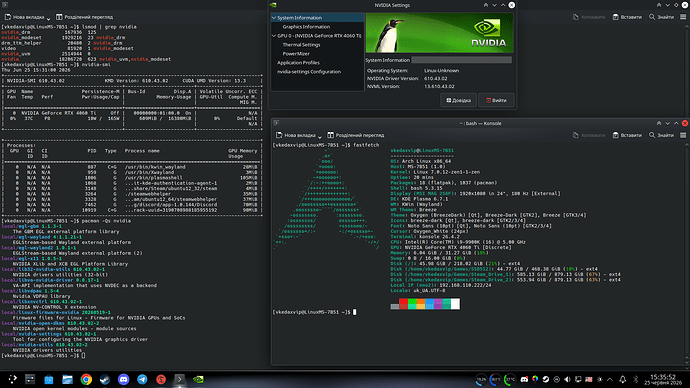The height and width of the screenshot is (388, 690).
Task: Click the Steam system tray icon
Action: click(546, 379)
